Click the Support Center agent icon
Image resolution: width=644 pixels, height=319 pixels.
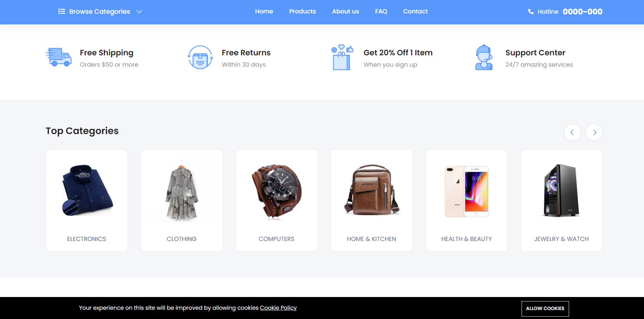484,57
